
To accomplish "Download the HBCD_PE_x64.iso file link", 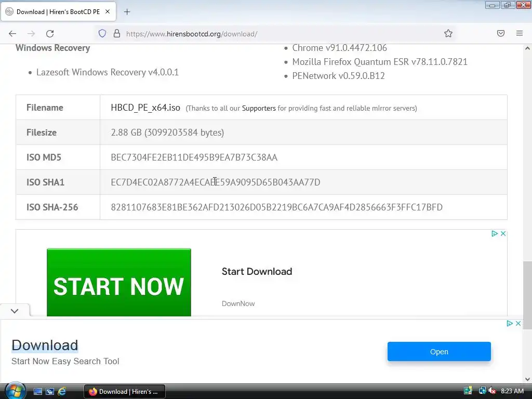I will click(x=145, y=108).
